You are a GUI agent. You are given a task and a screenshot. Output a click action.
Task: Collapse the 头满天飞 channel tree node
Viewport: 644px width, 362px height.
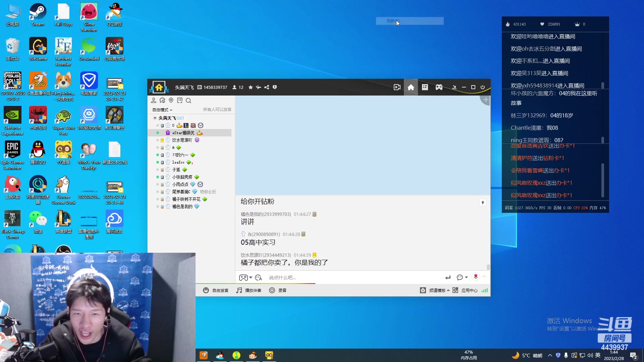[155, 118]
